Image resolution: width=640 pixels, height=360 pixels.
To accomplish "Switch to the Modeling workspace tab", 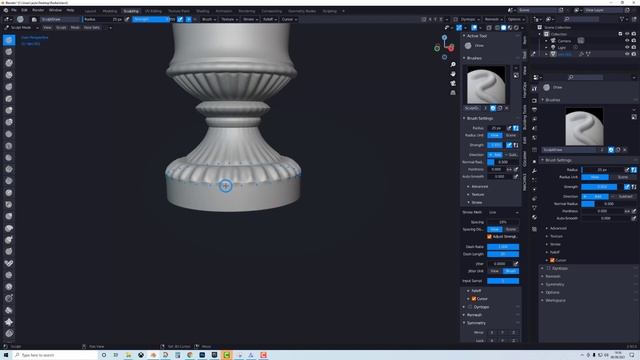I will point(109,11).
